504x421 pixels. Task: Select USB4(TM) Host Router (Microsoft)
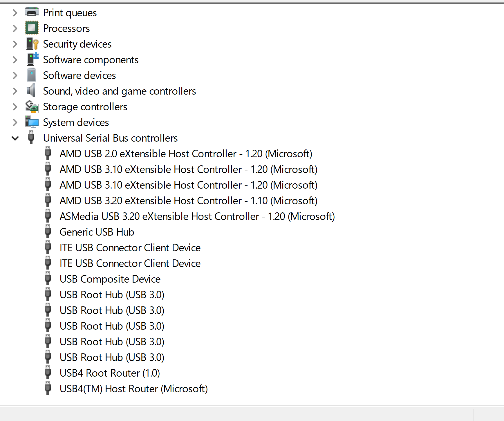tap(133, 389)
